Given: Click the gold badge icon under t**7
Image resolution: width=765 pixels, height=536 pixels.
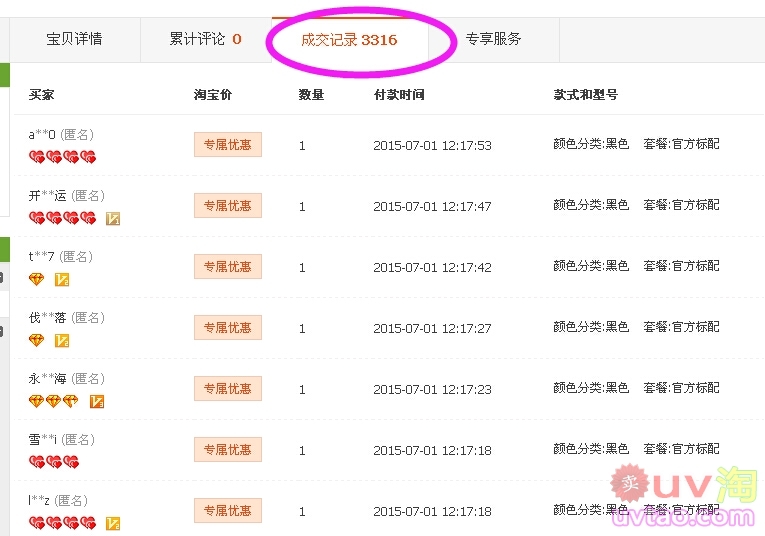Looking at the screenshot, I should (x=62, y=279).
